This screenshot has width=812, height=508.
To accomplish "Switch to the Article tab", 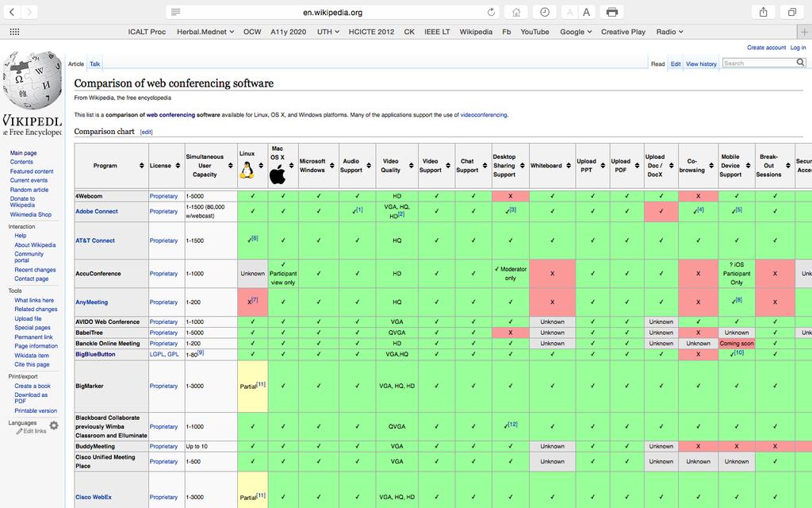I will pos(76,63).
